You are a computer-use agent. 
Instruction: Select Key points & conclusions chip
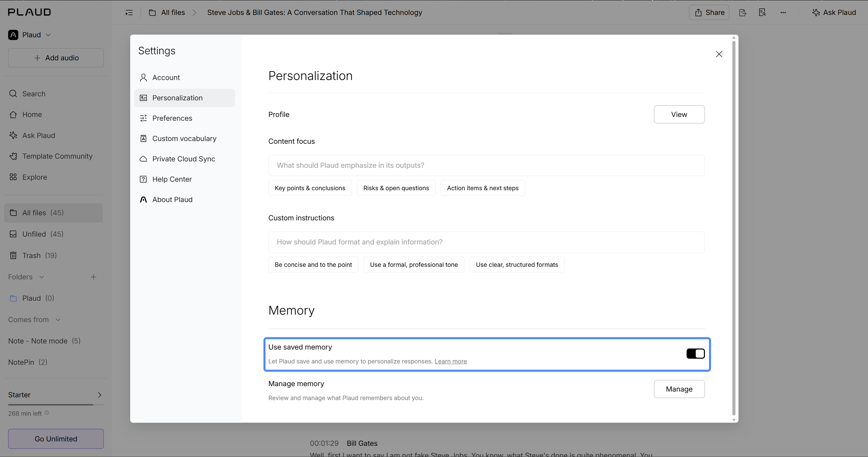click(310, 188)
